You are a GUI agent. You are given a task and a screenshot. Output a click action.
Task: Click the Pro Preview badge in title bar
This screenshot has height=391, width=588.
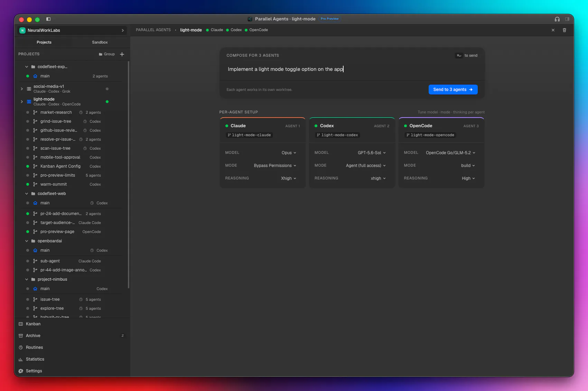(x=329, y=19)
